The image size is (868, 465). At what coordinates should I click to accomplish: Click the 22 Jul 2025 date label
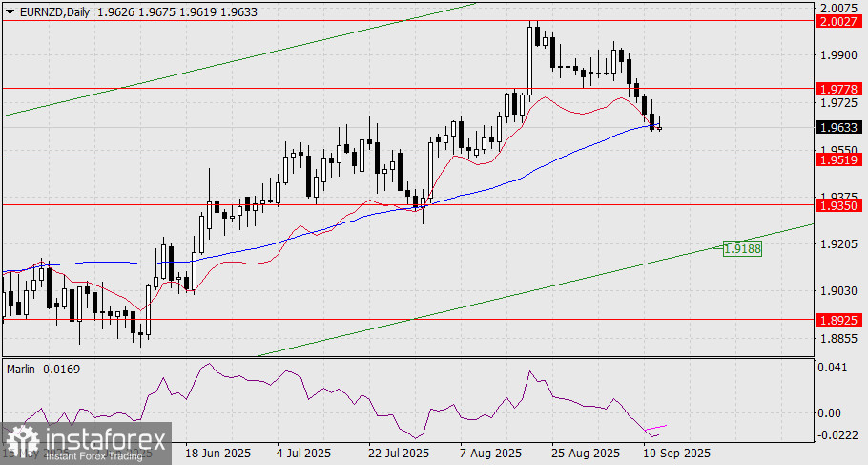pyautogui.click(x=399, y=453)
